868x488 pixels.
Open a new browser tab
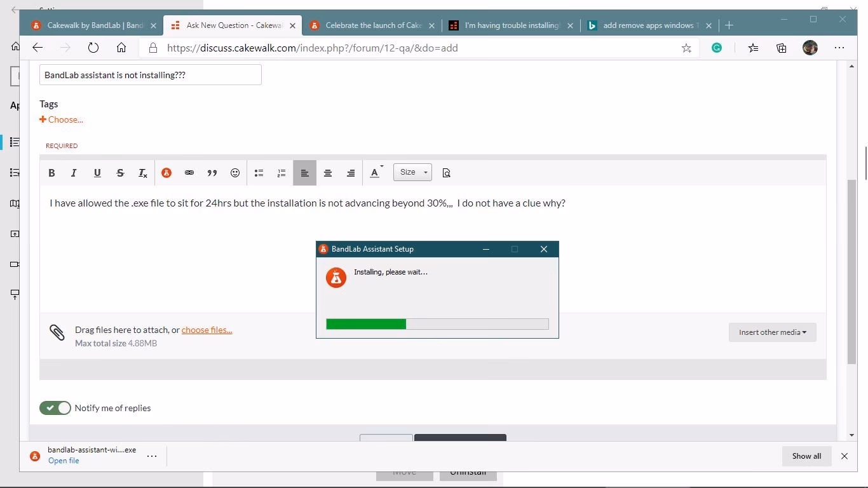click(x=729, y=25)
